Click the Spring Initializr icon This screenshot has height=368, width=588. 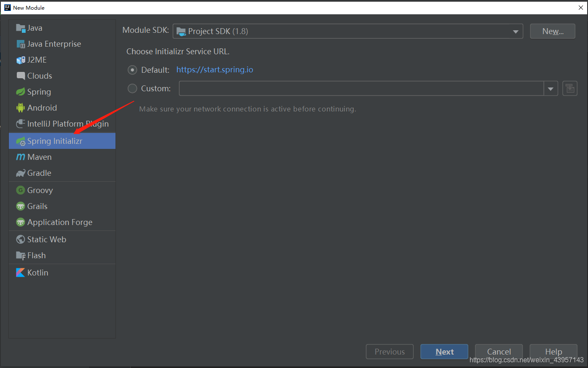point(21,141)
